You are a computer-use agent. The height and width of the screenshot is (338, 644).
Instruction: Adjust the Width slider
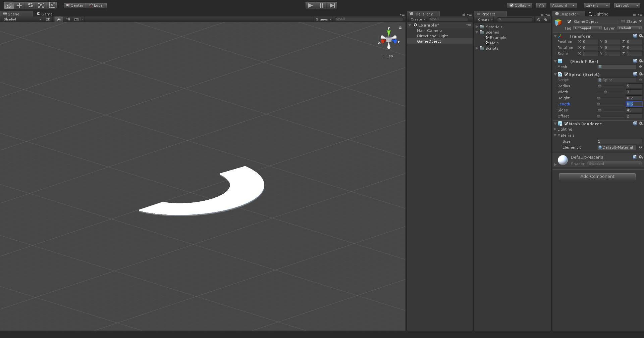pyautogui.click(x=611, y=92)
